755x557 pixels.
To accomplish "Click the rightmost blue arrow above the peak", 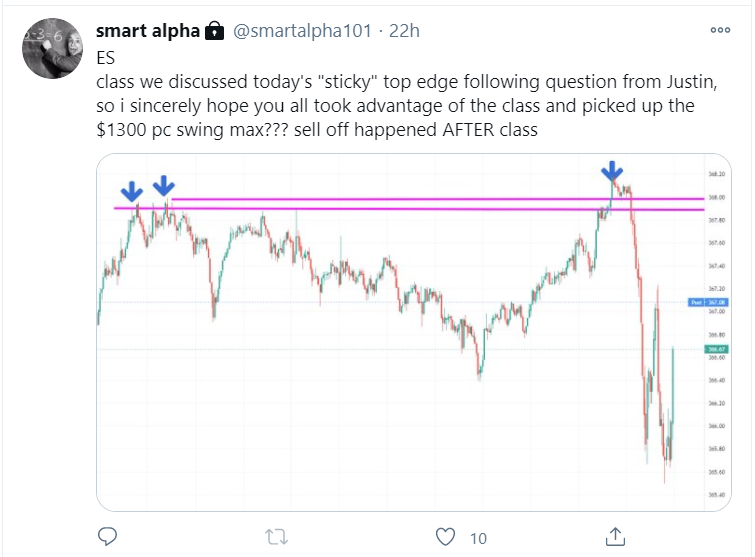I will coord(612,173).
